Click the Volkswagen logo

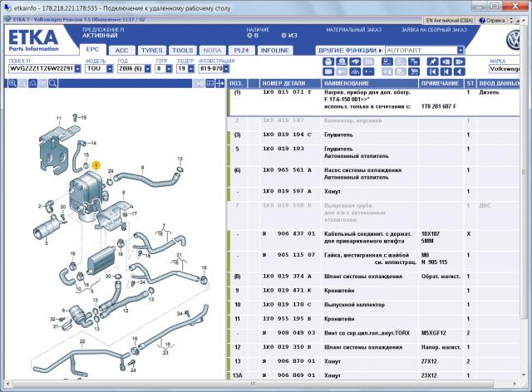[514, 40]
